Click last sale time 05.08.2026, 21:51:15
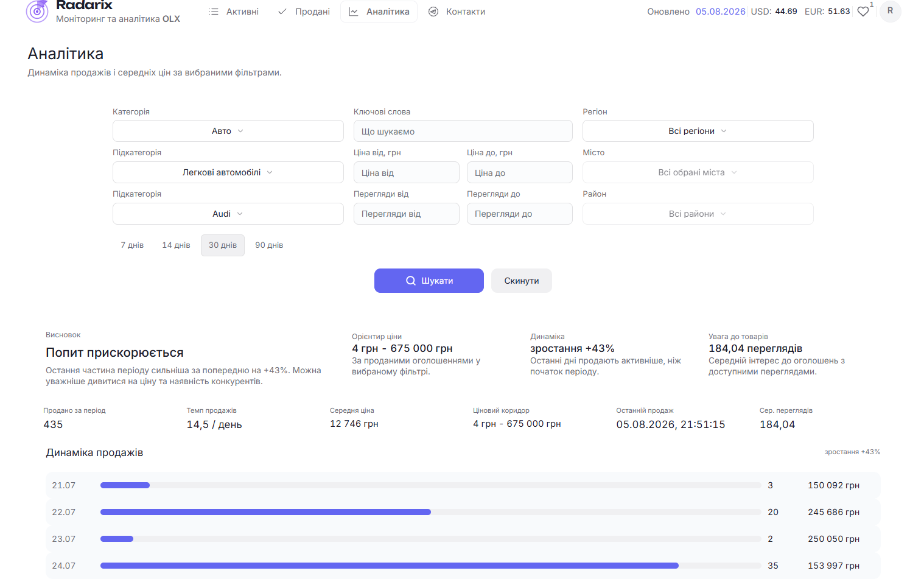 (671, 424)
